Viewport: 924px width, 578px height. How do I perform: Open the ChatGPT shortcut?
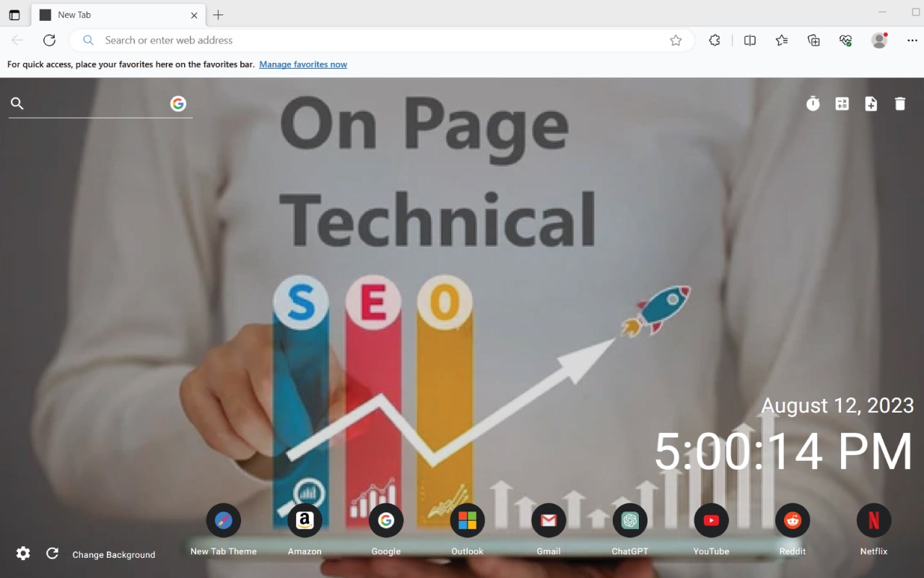coord(630,520)
